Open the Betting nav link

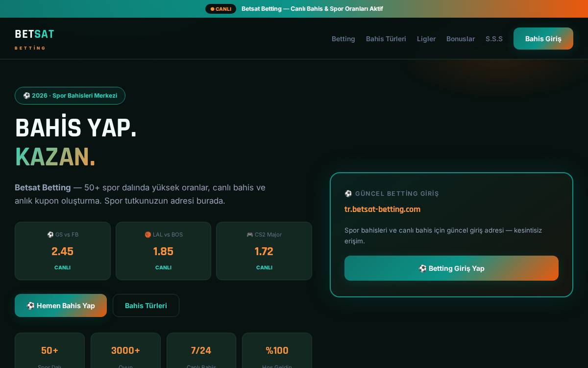(x=343, y=39)
